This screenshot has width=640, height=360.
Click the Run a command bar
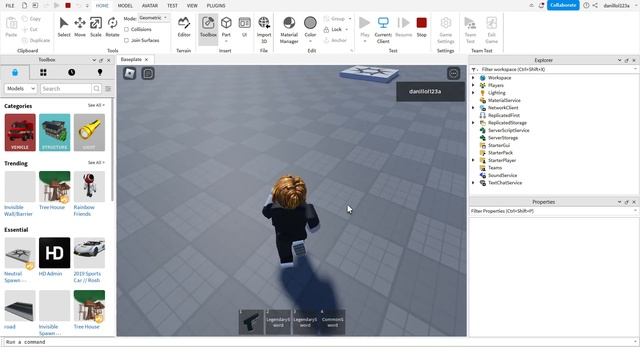[320, 342]
